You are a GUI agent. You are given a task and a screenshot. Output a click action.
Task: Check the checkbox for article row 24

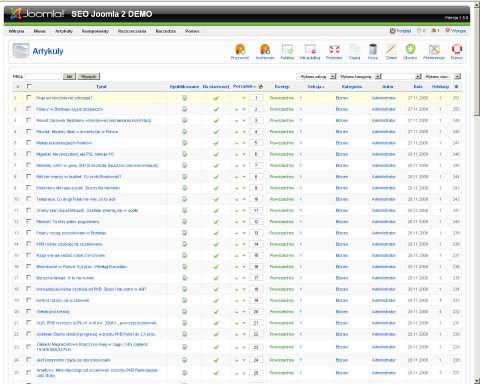coord(29,360)
